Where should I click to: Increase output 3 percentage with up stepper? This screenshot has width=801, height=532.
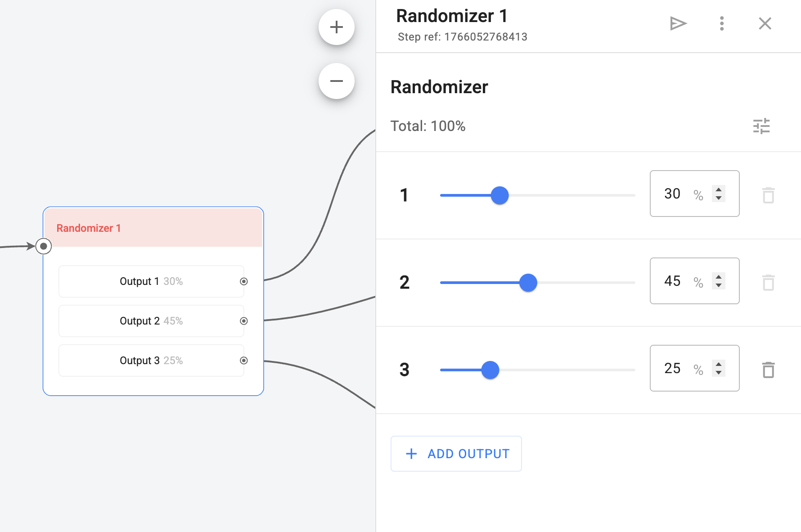(x=719, y=364)
